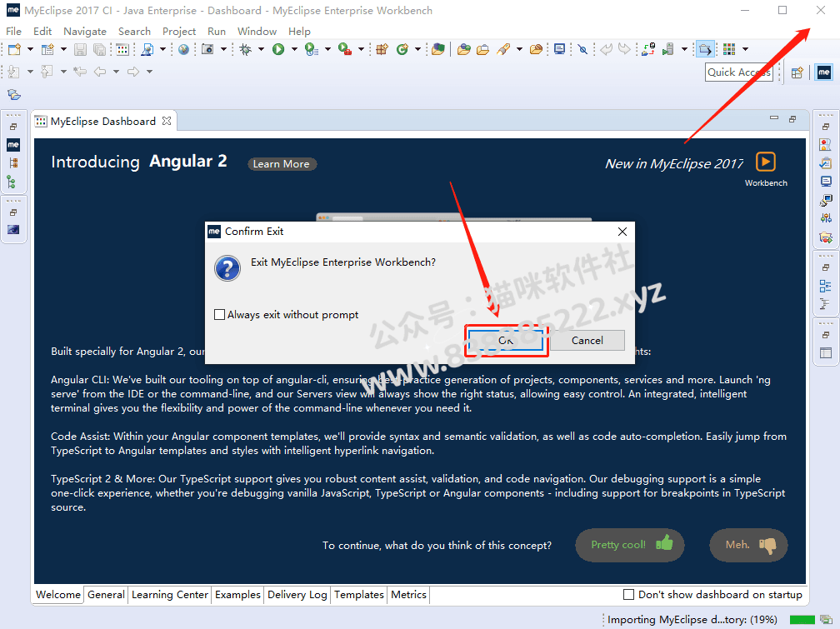Click the highlighted folder with arrow icon
Screen dimensions: 840x629
pyautogui.click(x=705, y=50)
